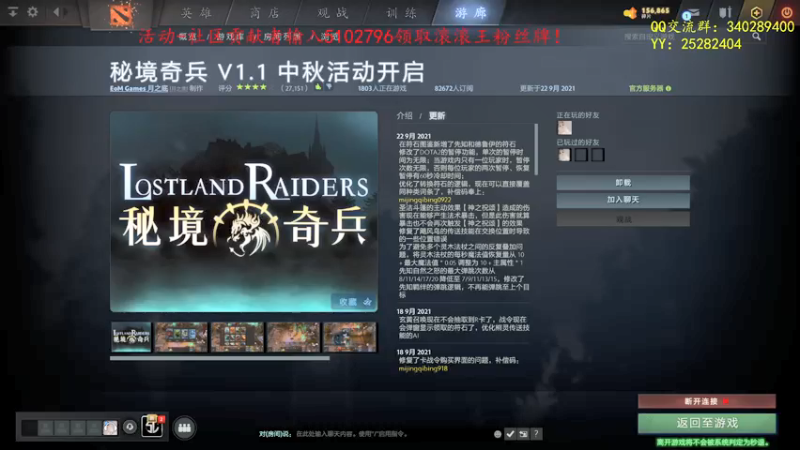The width and height of the screenshot is (800, 450).
Task: Click the minimize dashboard arrow icon
Action: (x=13, y=11)
